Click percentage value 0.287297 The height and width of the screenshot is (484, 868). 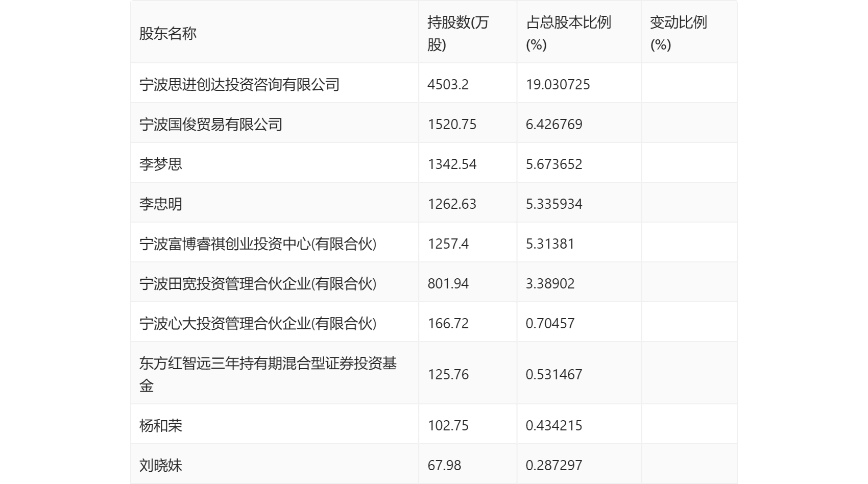coord(554,465)
